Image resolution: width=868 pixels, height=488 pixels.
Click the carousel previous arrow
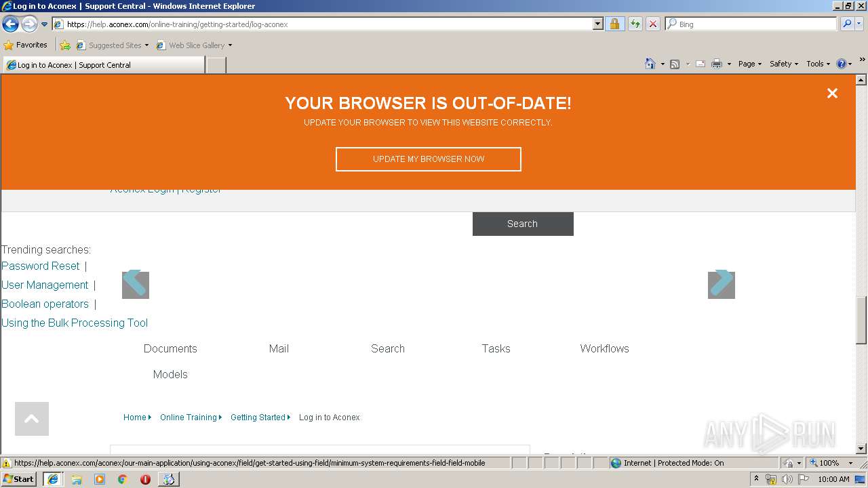[x=136, y=285]
